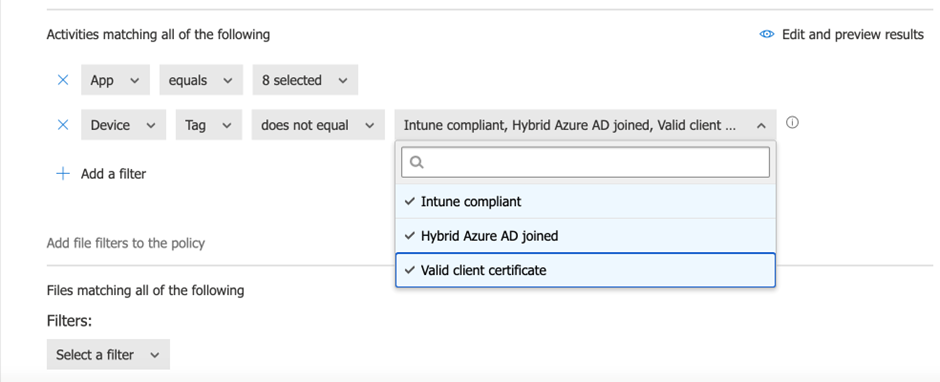Click the eye icon beside Edit and preview results
This screenshot has width=940, height=382.
tap(767, 35)
